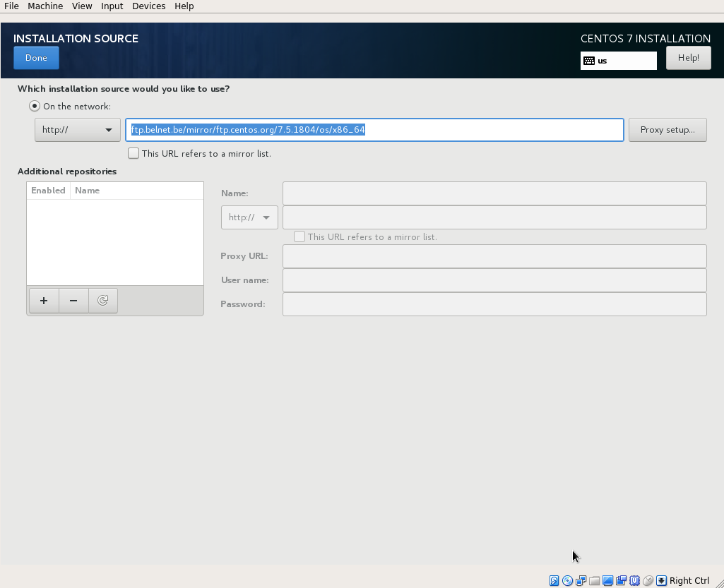Image resolution: width=724 pixels, height=588 pixels.
Task: Click the refresh repository button
Action: 102,300
